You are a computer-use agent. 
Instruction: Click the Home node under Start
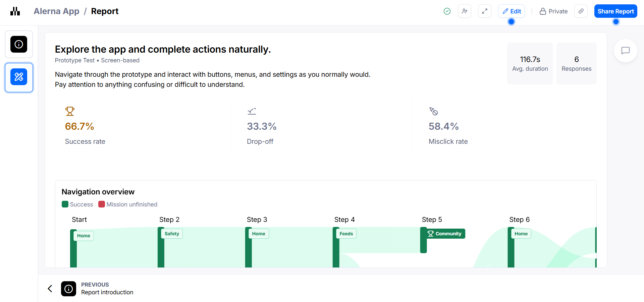click(x=84, y=236)
